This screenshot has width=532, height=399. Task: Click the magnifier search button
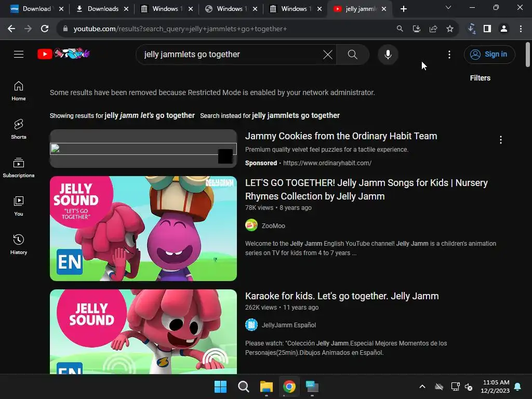click(x=353, y=54)
